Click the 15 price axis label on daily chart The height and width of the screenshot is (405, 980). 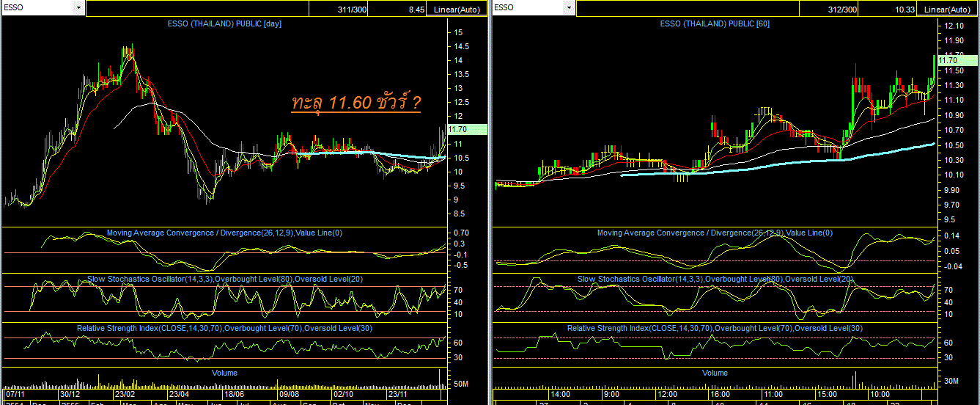[x=458, y=33]
